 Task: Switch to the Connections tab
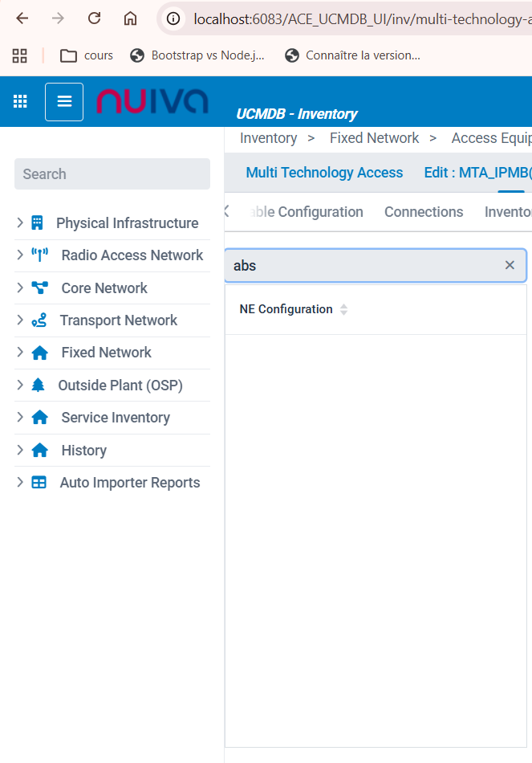424,212
